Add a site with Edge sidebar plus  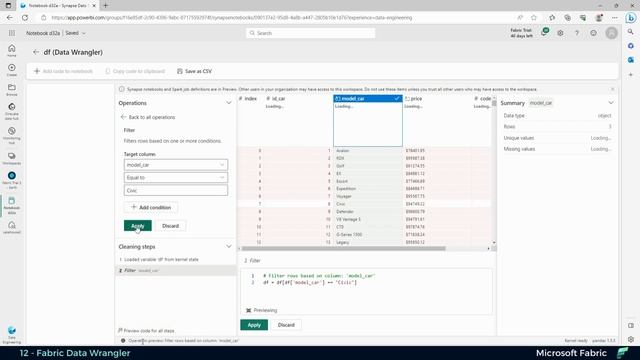[631, 75]
